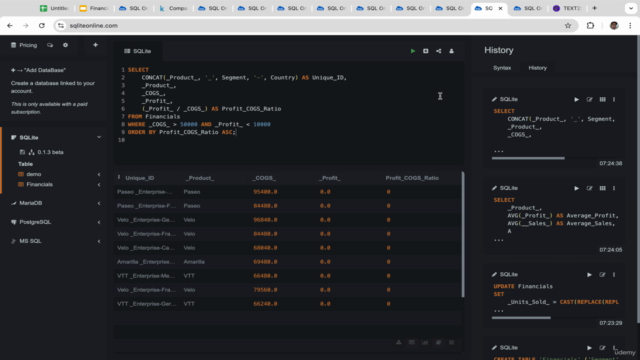Click the "Add DataBase" option
Viewport: 640px width, 360px height.
(38, 70)
